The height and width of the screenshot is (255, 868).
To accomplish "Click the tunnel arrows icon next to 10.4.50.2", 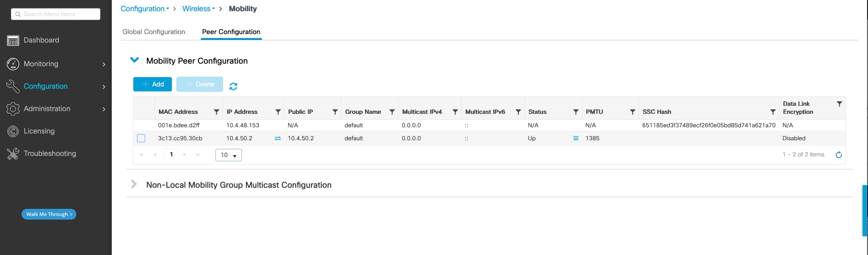I will (278, 138).
